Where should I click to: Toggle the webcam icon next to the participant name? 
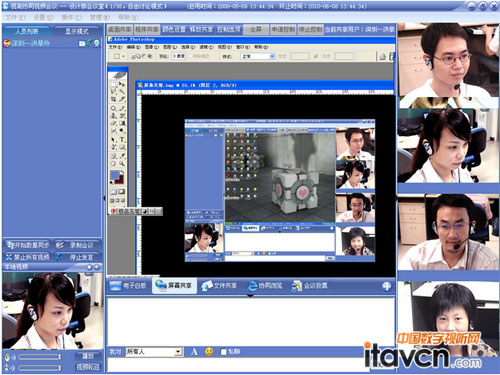click(97, 43)
